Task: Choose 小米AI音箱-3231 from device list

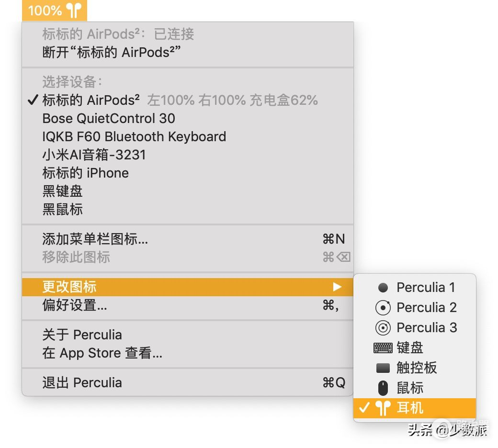Action: click(94, 155)
